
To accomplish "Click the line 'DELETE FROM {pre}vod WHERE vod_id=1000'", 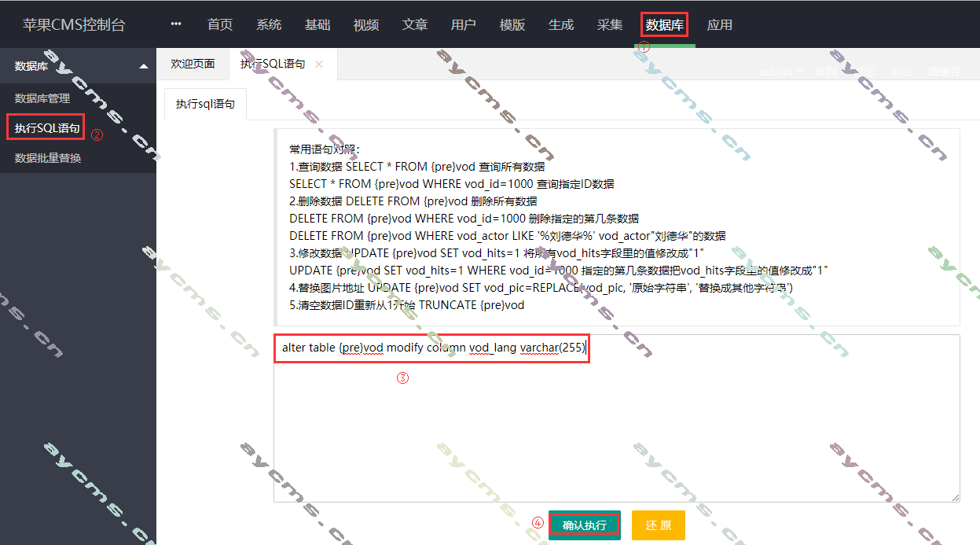I will [x=464, y=219].
